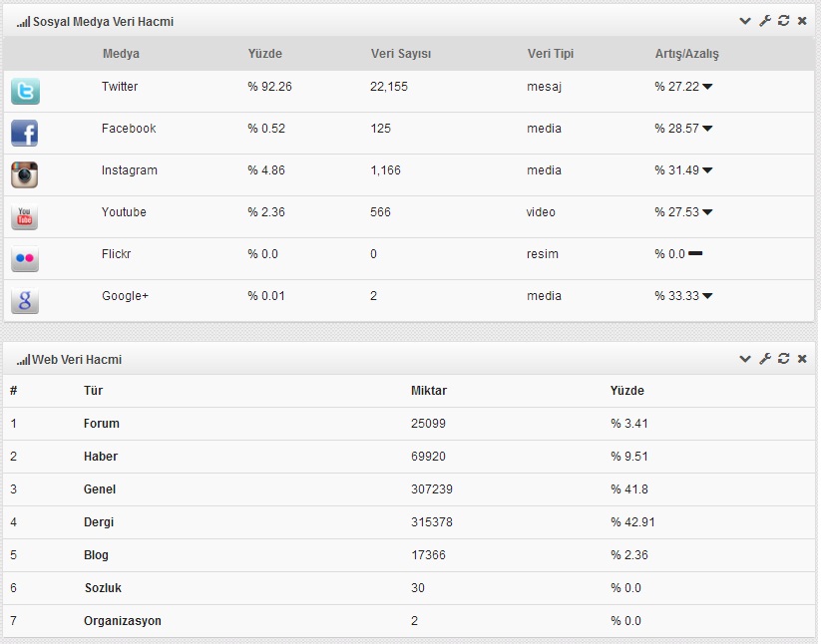Click the Flickr dots icon
The height and width of the screenshot is (644, 821).
[25, 259]
